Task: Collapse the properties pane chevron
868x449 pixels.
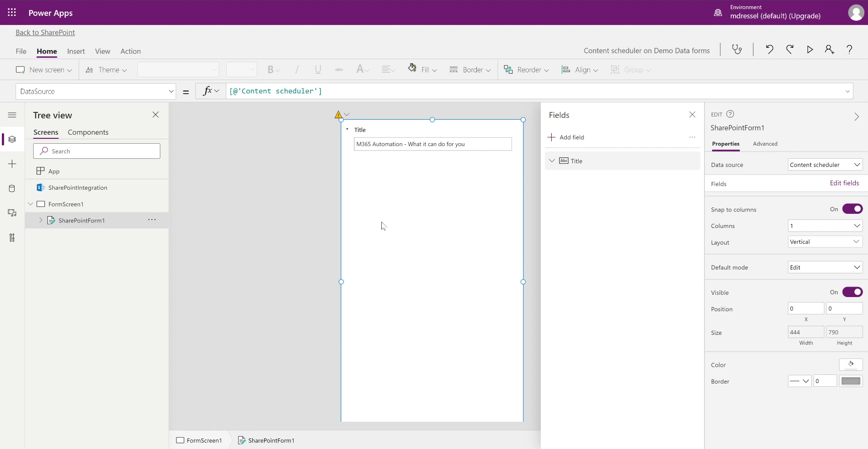Action: click(857, 117)
